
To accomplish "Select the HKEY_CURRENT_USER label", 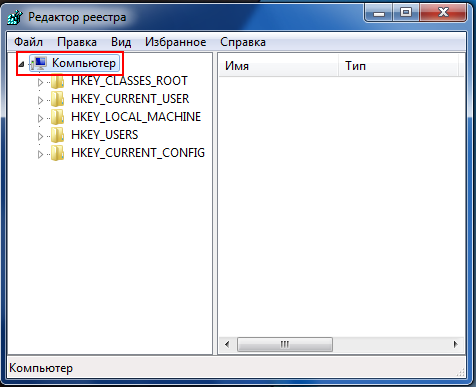I will (130, 99).
